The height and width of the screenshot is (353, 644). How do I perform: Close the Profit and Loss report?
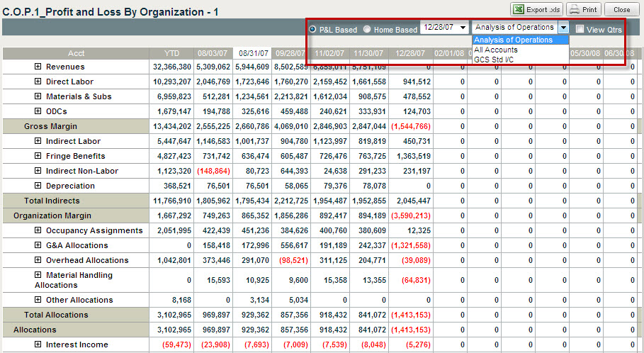click(x=621, y=9)
